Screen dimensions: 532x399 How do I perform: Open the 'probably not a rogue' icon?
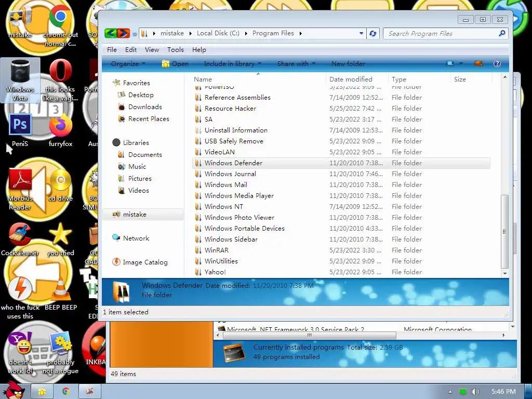pos(60,353)
